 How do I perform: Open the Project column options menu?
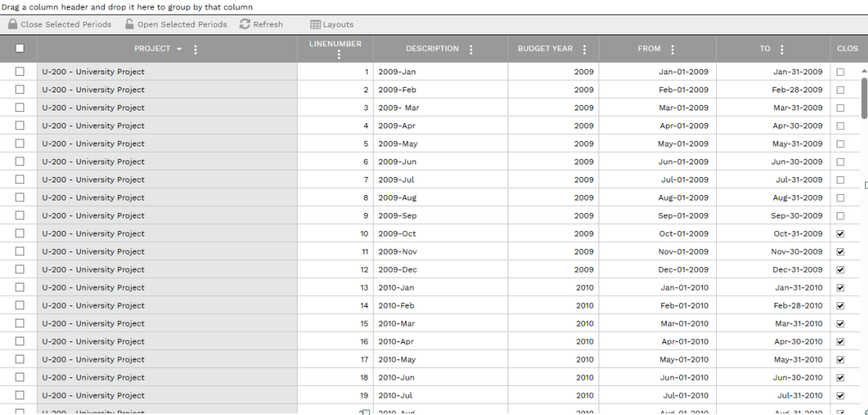point(195,49)
